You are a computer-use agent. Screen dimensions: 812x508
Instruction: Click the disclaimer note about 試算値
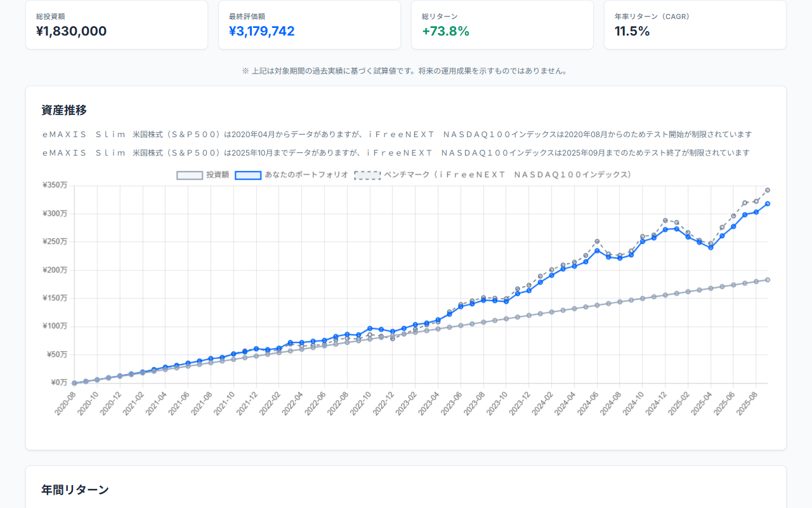(406, 71)
